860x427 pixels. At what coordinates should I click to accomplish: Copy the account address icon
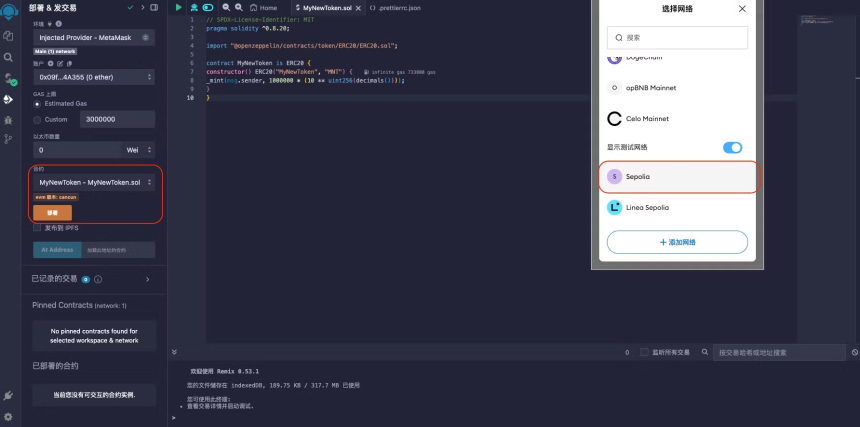pyautogui.click(x=69, y=64)
